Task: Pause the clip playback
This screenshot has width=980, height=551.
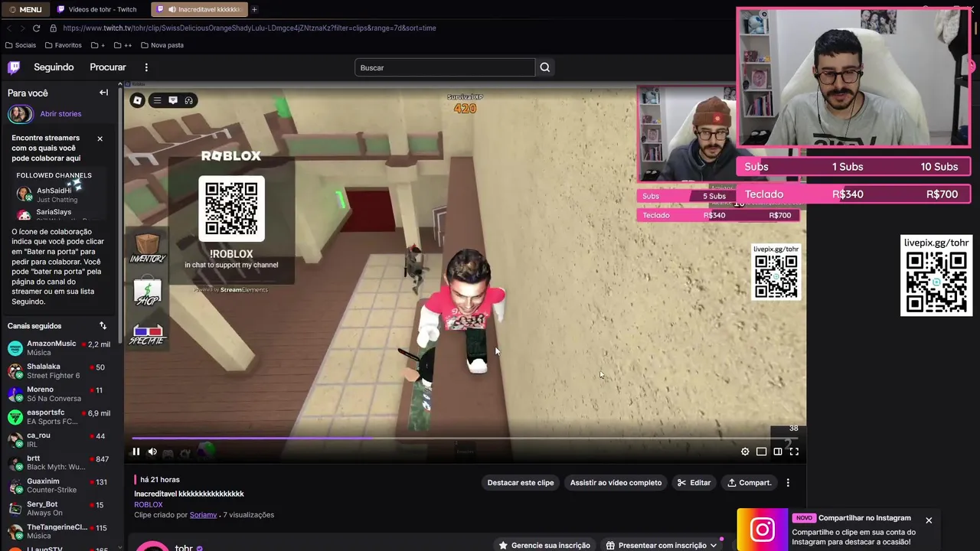Action: coord(136,452)
